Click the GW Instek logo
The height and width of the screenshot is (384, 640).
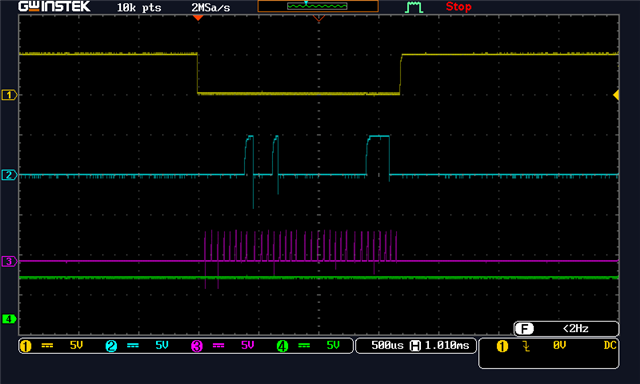pos(54,7)
